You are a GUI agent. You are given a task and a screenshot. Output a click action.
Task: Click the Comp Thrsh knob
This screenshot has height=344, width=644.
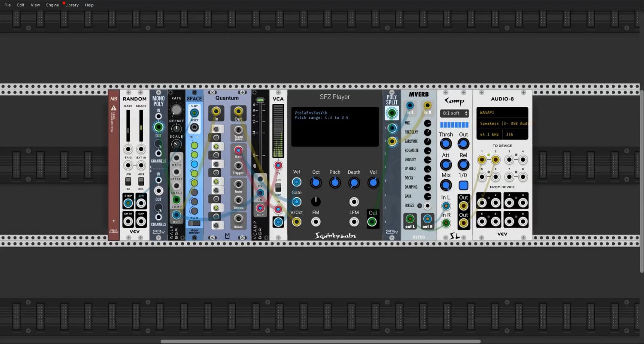coord(446,144)
